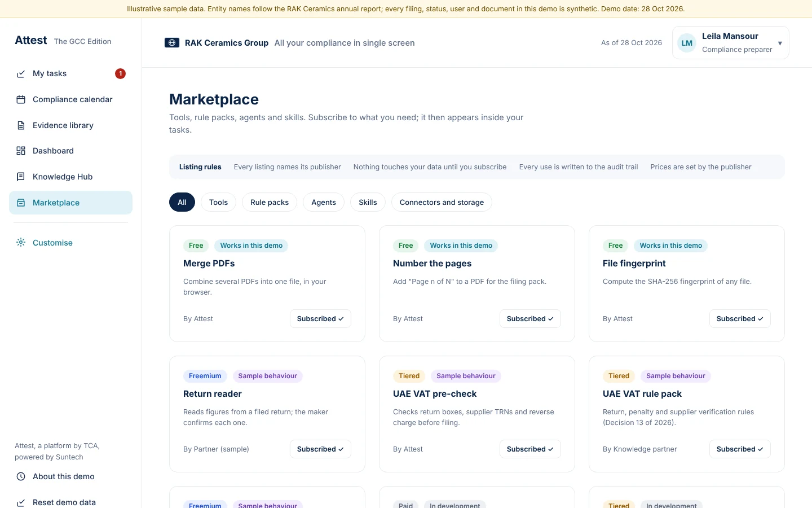Image resolution: width=812 pixels, height=508 pixels.
Task: Select the Skills filter tab
Action: [x=368, y=202]
